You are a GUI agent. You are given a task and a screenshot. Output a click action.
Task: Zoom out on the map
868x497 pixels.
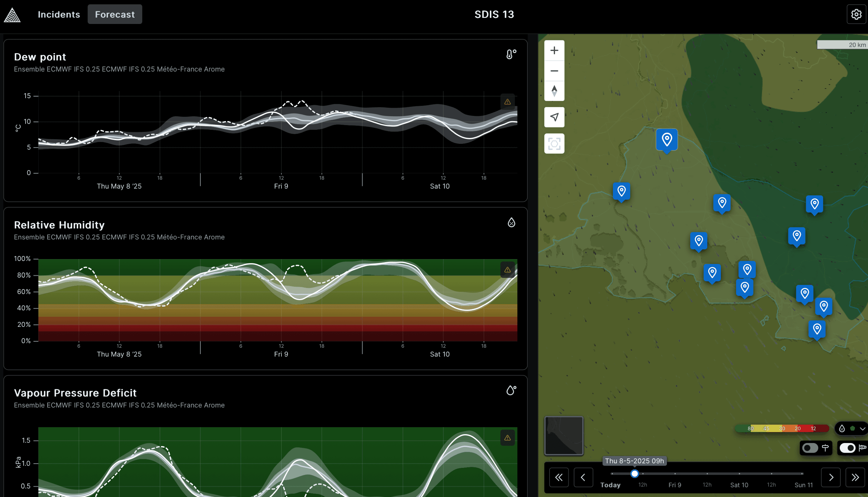point(554,71)
